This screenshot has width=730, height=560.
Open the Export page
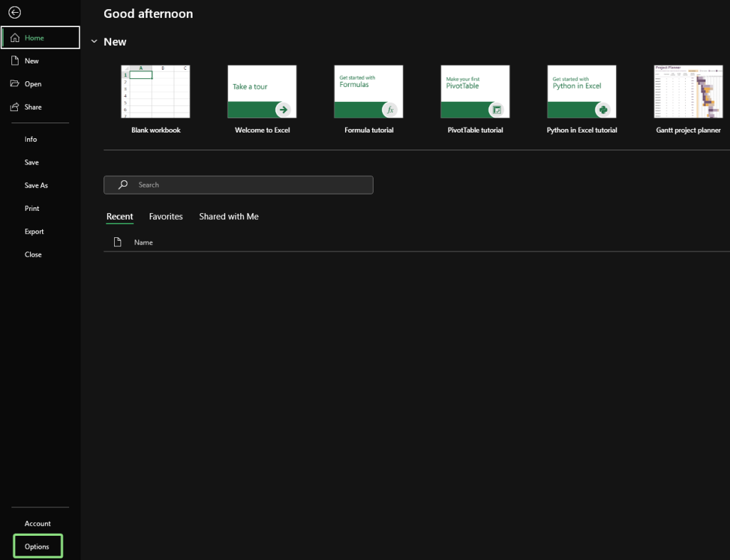[x=34, y=231]
